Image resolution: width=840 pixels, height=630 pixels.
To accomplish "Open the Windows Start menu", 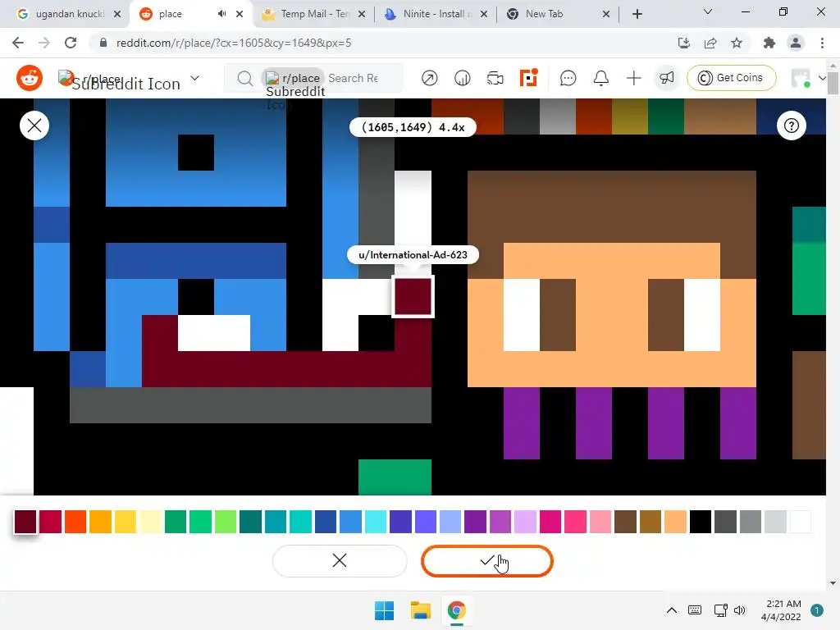I will point(384,610).
